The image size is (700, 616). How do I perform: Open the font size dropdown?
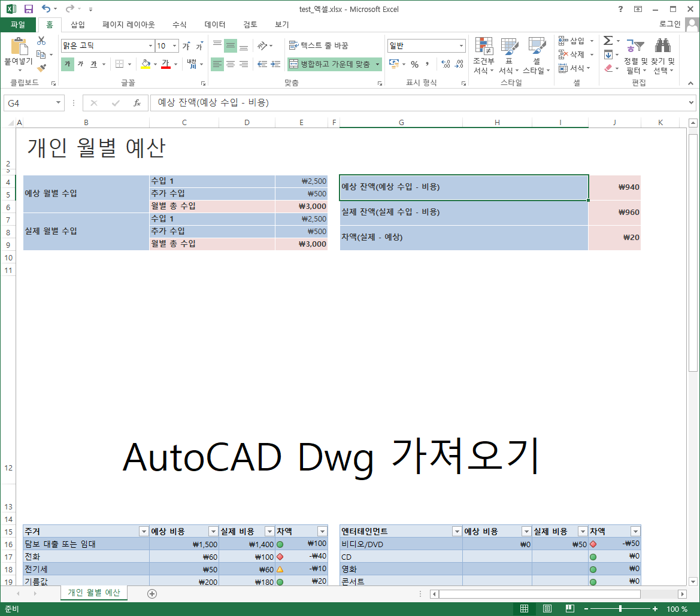pyautogui.click(x=175, y=45)
